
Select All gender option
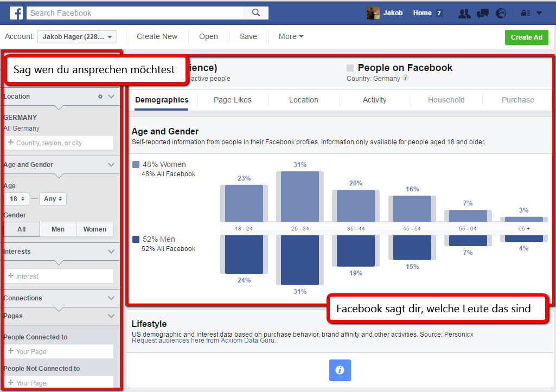coord(22,229)
